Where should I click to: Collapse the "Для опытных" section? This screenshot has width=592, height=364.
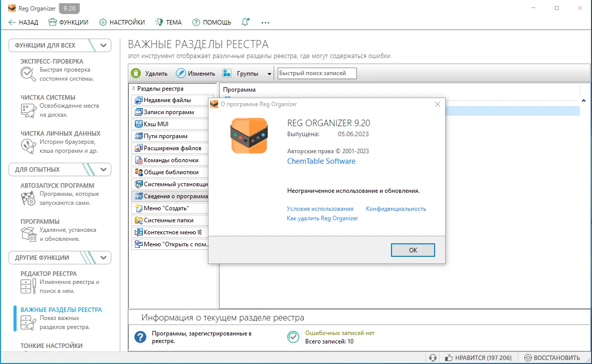103,169
